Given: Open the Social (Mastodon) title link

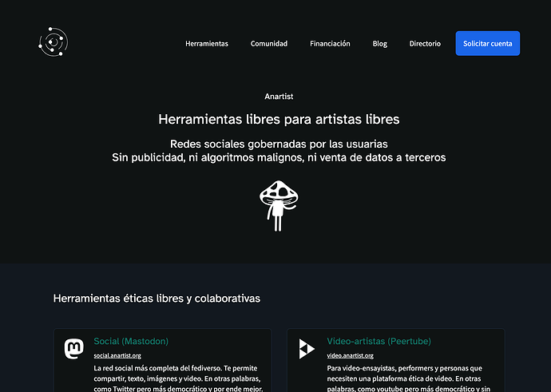Looking at the screenshot, I should (x=131, y=341).
